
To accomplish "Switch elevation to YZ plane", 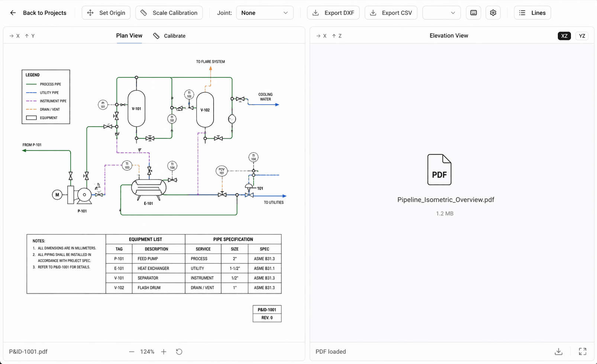I will 582,36.
